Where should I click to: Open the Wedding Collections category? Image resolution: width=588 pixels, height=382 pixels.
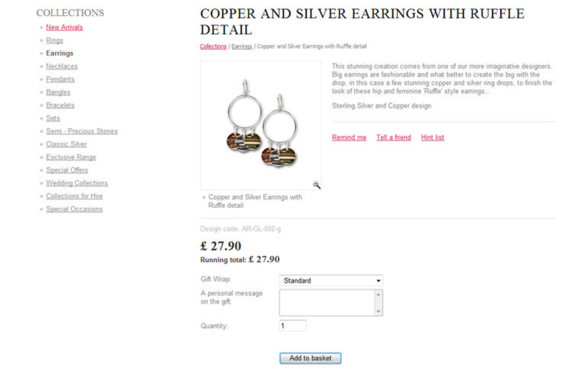[77, 183]
